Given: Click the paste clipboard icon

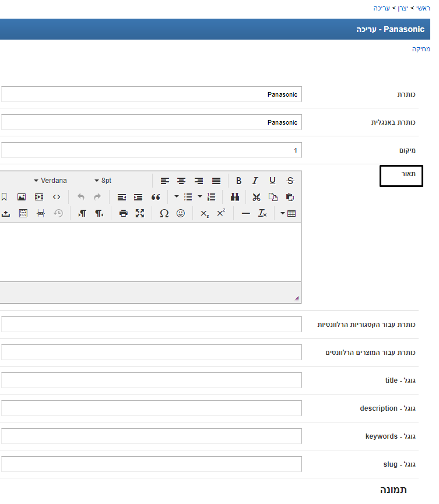Looking at the screenshot, I should (290, 197).
